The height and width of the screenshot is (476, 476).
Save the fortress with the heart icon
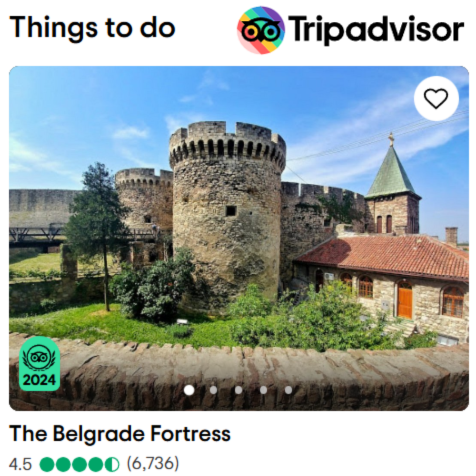click(436, 98)
